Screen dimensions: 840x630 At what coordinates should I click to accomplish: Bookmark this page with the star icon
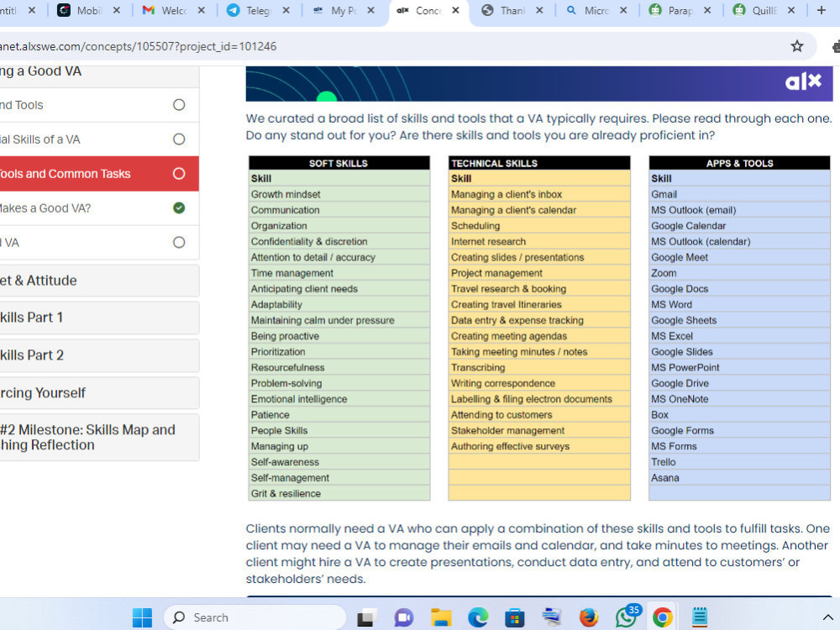click(797, 46)
